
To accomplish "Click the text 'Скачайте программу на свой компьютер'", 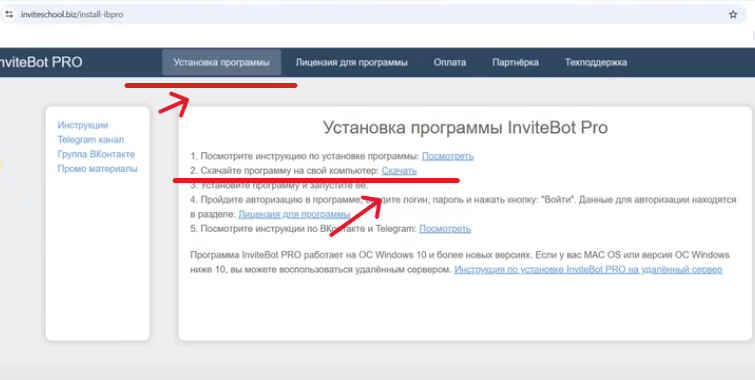I will (x=290, y=170).
